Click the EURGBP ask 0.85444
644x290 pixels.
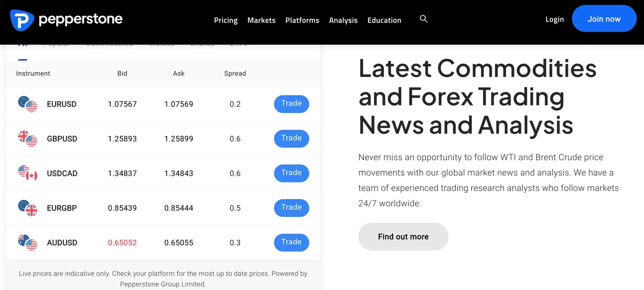coord(179,208)
